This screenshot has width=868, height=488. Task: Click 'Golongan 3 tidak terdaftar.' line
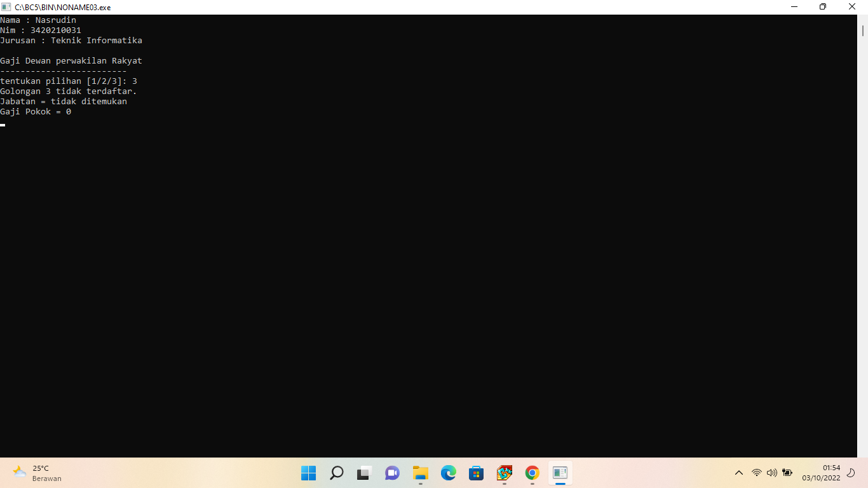69,91
